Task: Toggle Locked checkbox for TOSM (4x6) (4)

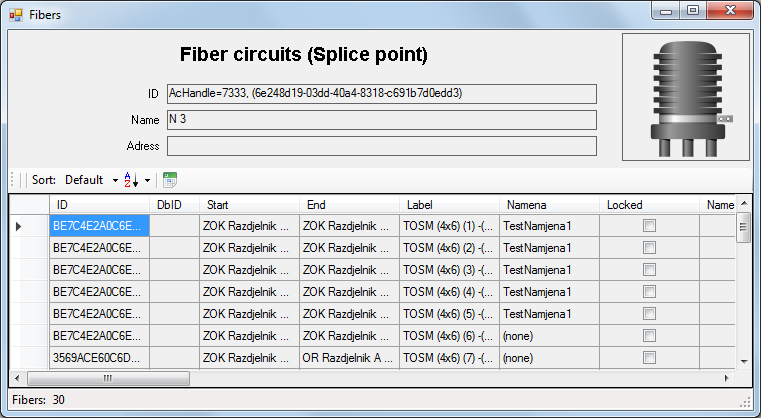Action: coord(649,292)
